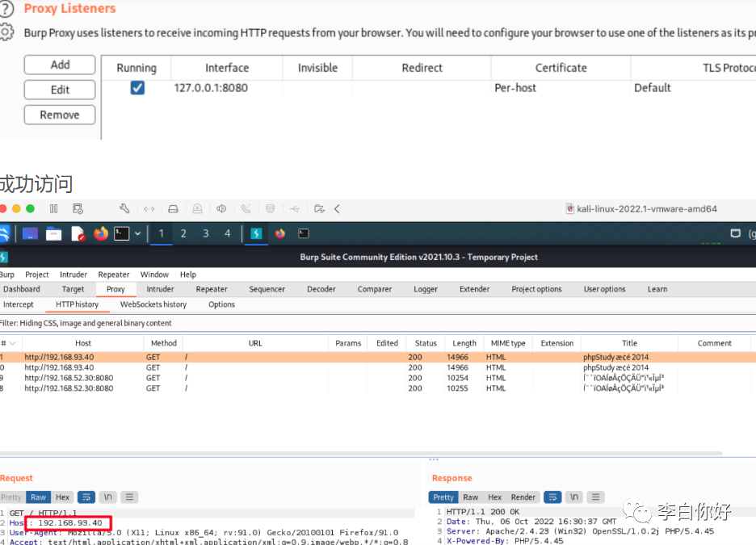The image size is (756, 545).
Task: Launch Firefox from the Kali panel launcher
Action: (x=101, y=233)
